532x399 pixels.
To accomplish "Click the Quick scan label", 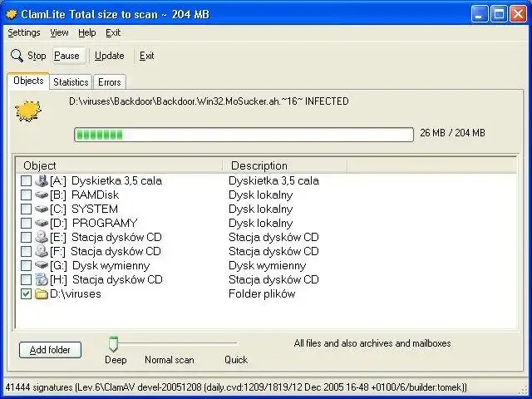I will click(x=236, y=360).
